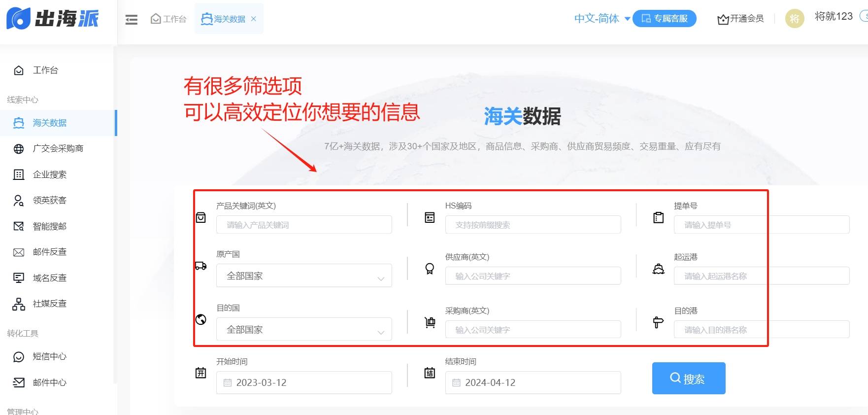Open 广交会采购商 in sidebar

[x=57, y=148]
